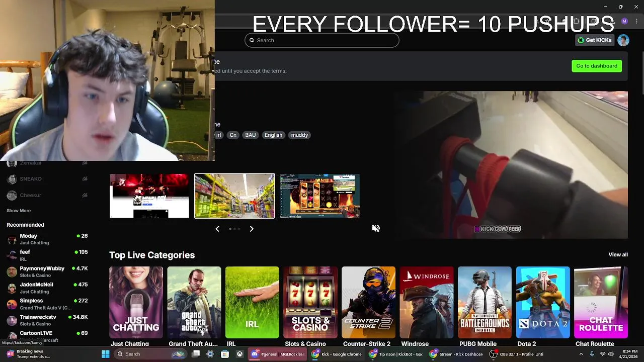Open the taskbar clock and date
Viewport: 644px width, 362px height.
point(629,354)
